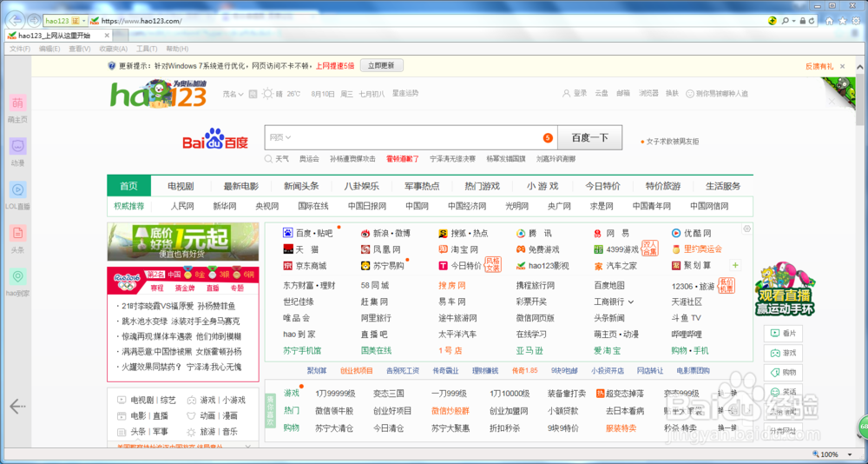Open 萌主页 sidebar icon
Image resolution: width=868 pixels, height=464 pixels.
click(18, 103)
